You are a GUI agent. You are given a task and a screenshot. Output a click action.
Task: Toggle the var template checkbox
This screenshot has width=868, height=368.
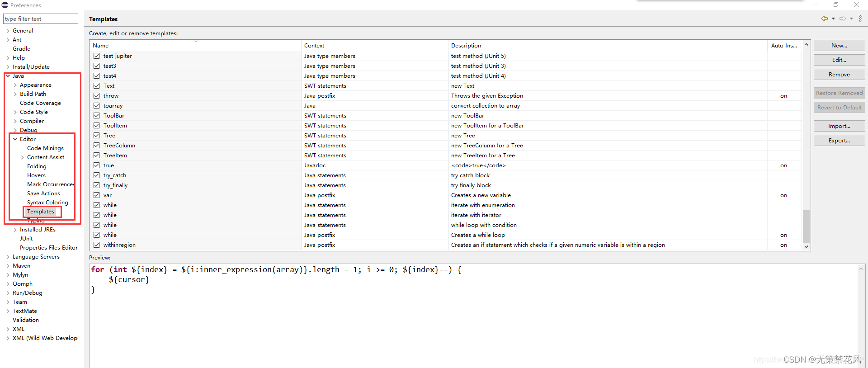click(x=97, y=195)
